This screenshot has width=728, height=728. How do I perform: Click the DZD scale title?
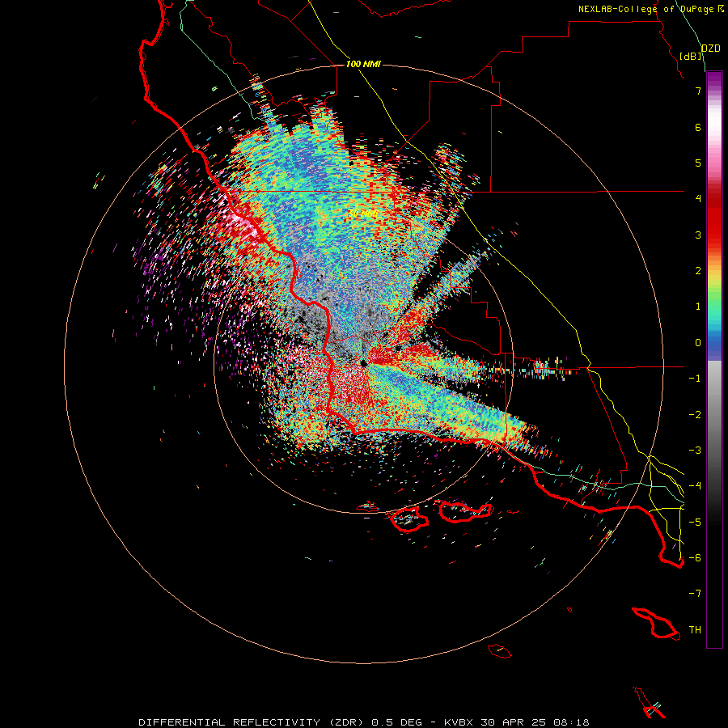(x=711, y=49)
